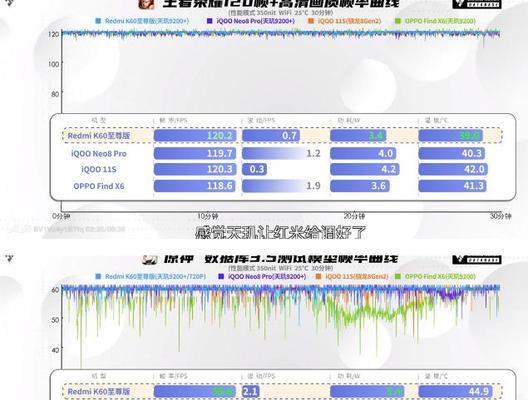This screenshot has height=400, width=528.
Task: Click the 20分钟 axis marker
Action: (x=354, y=216)
